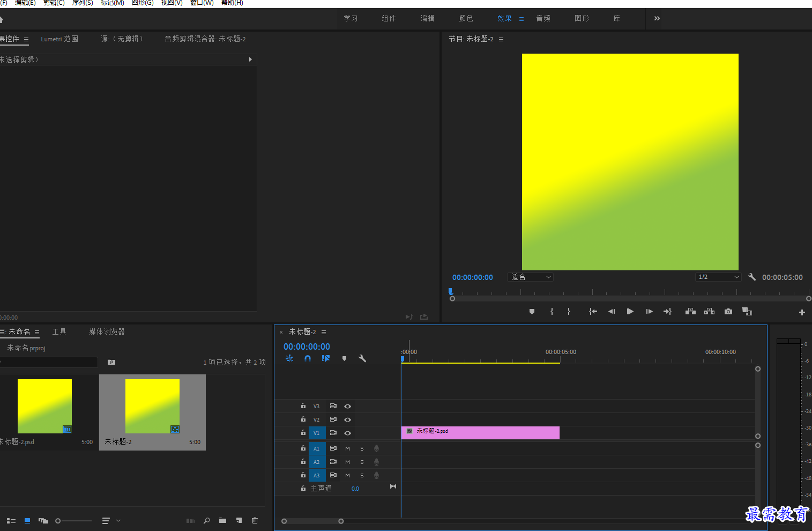Open the 窗口(W) menu
812x531 pixels.
202,3
